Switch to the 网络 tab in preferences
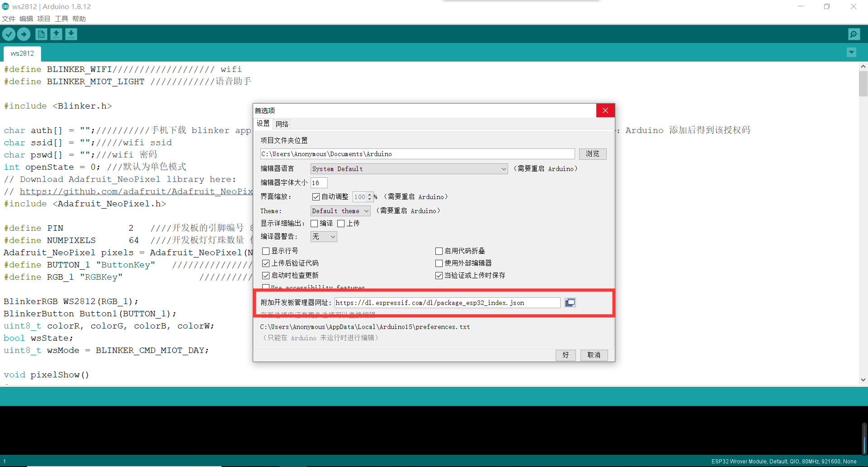 [282, 124]
